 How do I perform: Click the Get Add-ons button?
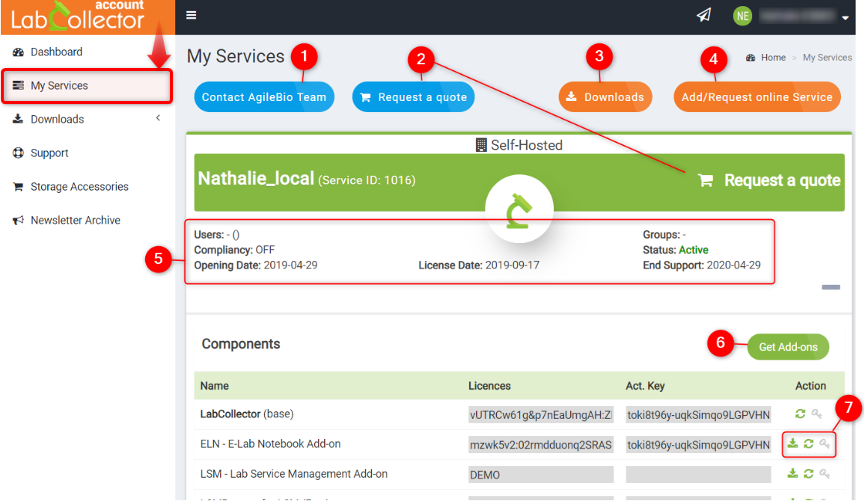point(788,347)
